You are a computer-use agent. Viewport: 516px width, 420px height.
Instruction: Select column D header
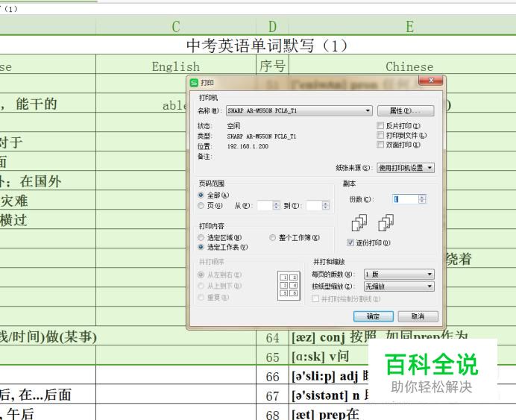(272, 26)
